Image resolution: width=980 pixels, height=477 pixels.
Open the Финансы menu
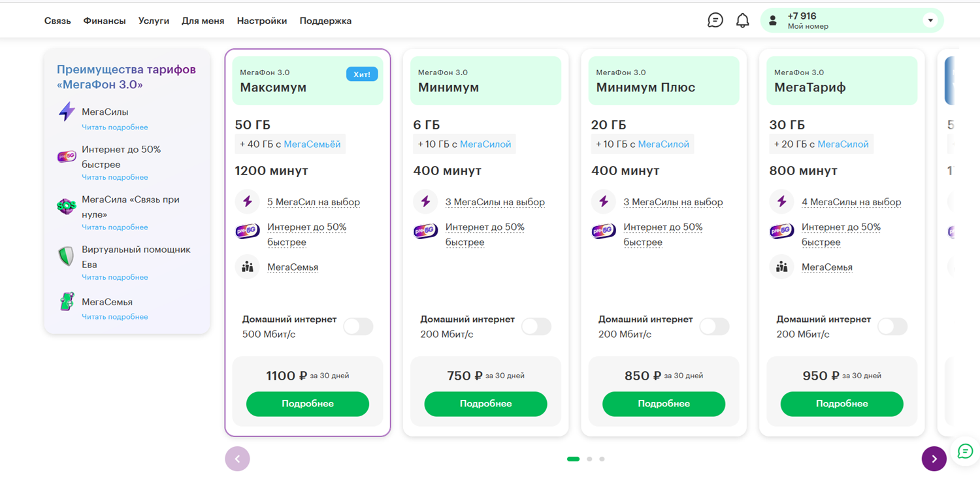[x=105, y=21]
